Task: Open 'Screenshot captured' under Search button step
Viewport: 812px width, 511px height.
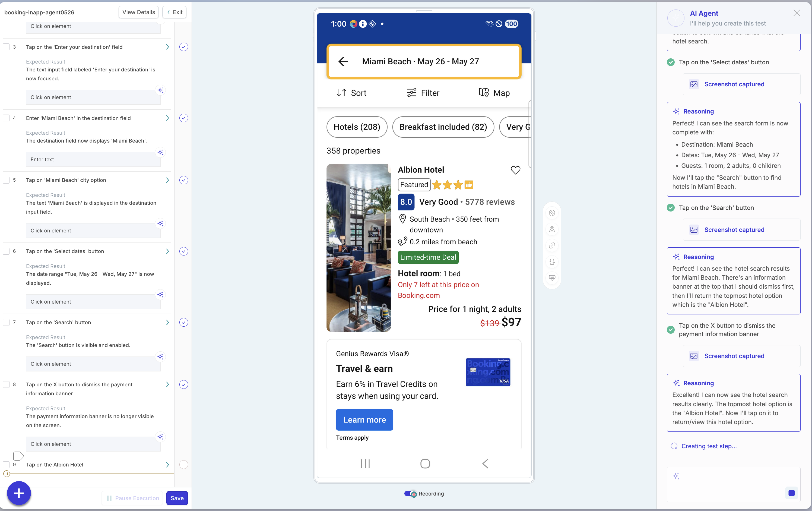Action: pyautogui.click(x=741, y=230)
